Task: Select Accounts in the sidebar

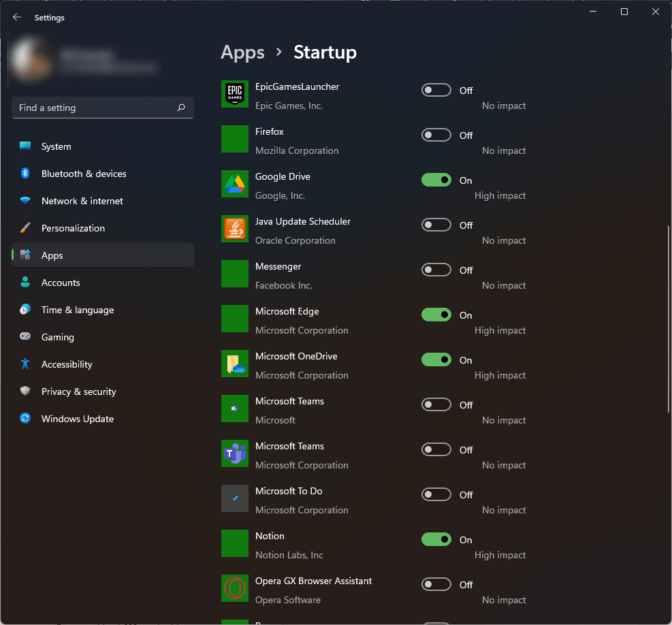Action: click(103, 283)
